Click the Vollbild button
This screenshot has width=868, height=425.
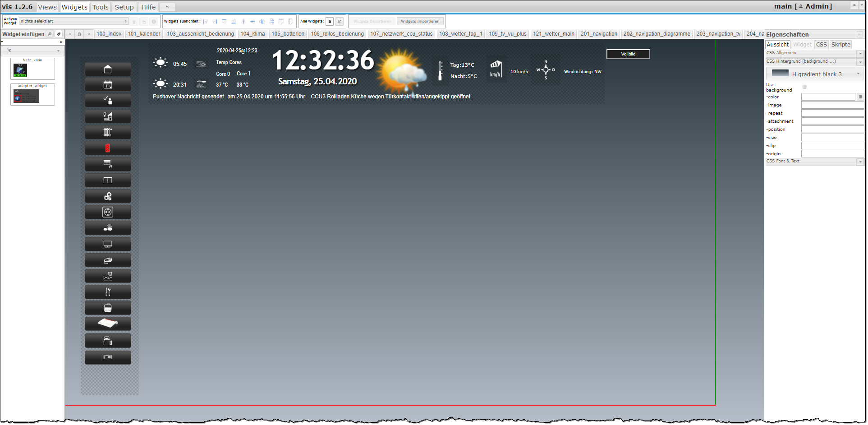coord(628,54)
